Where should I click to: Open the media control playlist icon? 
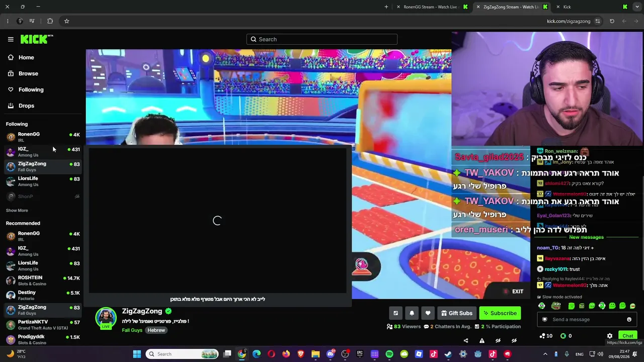(32, 21)
